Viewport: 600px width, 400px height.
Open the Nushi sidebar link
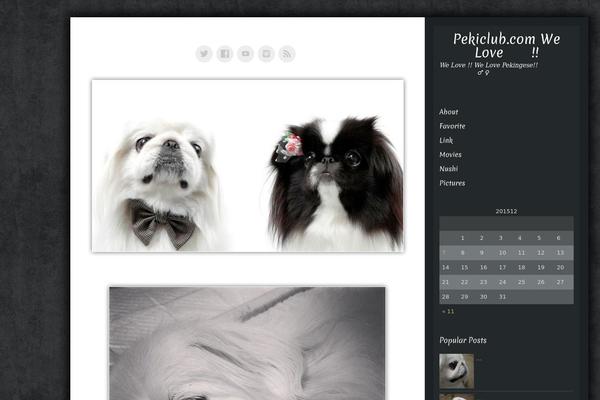click(x=448, y=168)
